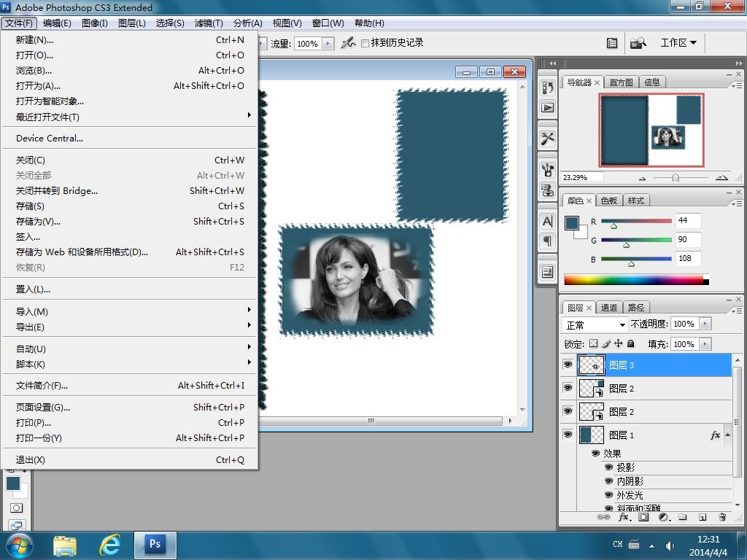
Task: Click 退出(X) to quit Photoshop
Action: click(130, 460)
